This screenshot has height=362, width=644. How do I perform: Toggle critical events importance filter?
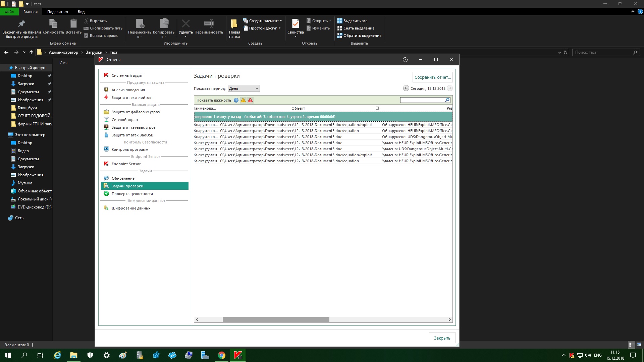click(250, 100)
